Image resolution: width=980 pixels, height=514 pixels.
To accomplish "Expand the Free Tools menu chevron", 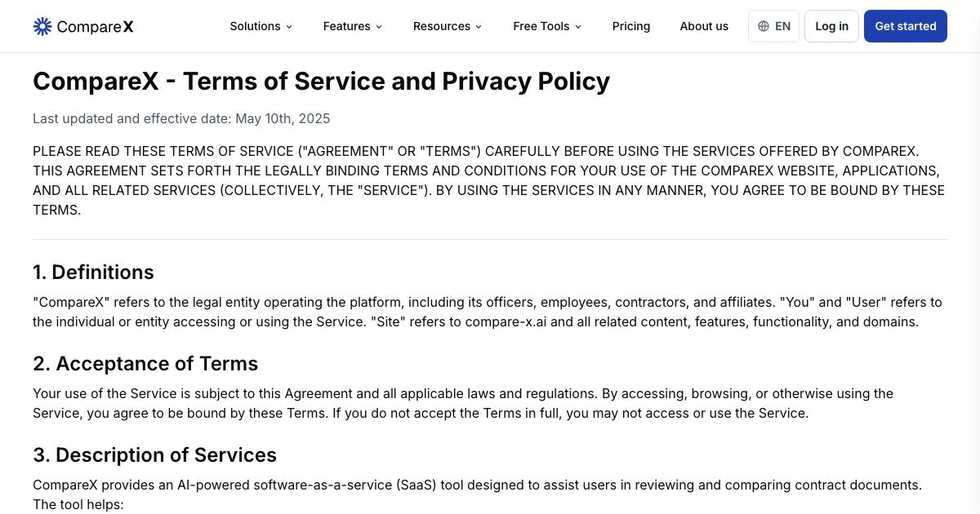I will coord(578,27).
